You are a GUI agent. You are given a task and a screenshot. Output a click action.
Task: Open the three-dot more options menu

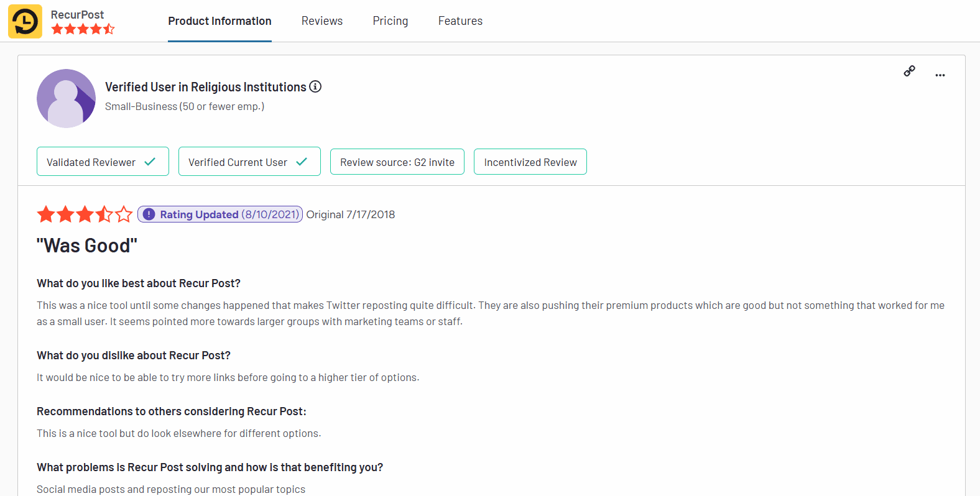click(x=940, y=75)
